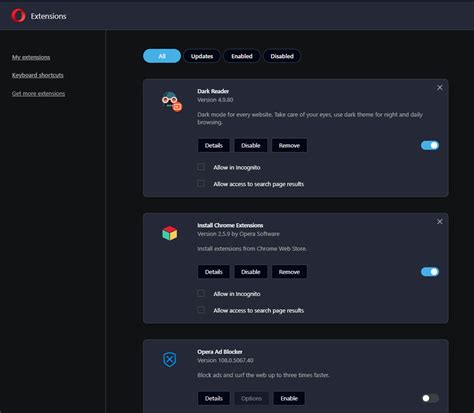This screenshot has width=474, height=413.
Task: Open the Keyboard shortcuts link
Action: [x=38, y=75]
